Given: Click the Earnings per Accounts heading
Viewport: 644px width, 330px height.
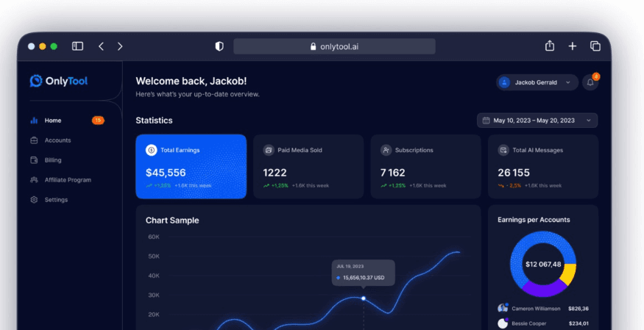Looking at the screenshot, I should pyautogui.click(x=534, y=220).
